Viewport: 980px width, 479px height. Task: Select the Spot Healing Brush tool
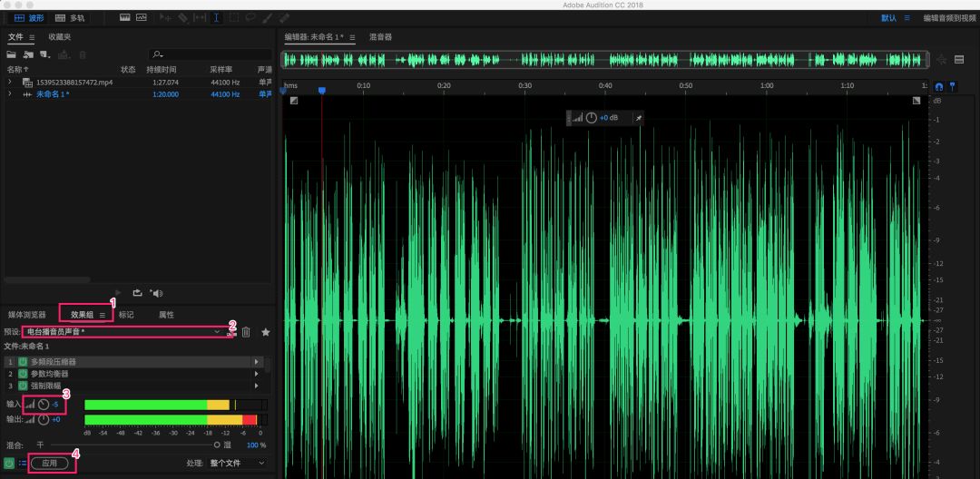pos(284,18)
